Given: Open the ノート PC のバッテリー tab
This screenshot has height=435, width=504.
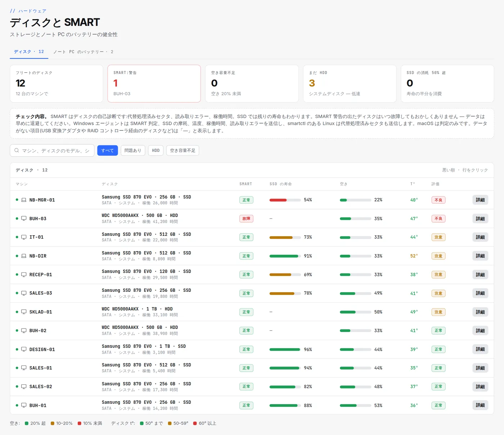Looking at the screenshot, I should point(83,52).
